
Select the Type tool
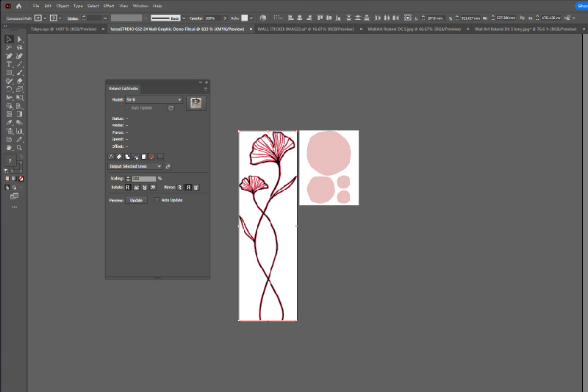tap(9, 64)
